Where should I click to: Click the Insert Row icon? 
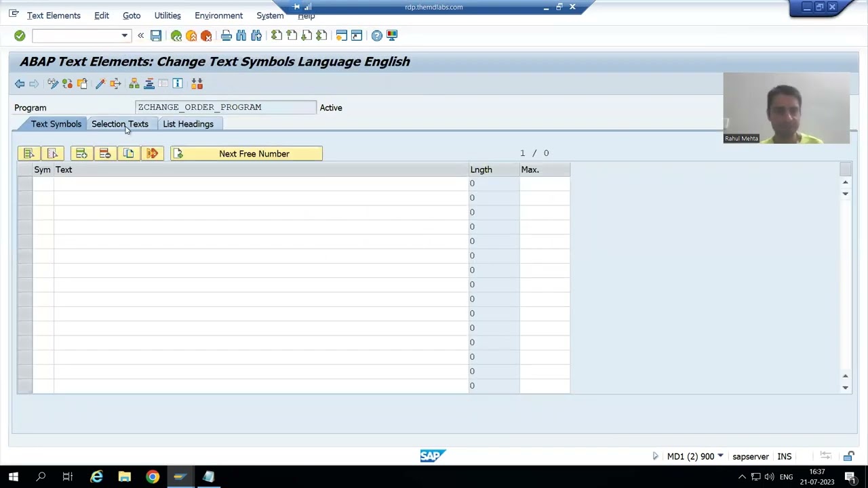pyautogui.click(x=81, y=154)
